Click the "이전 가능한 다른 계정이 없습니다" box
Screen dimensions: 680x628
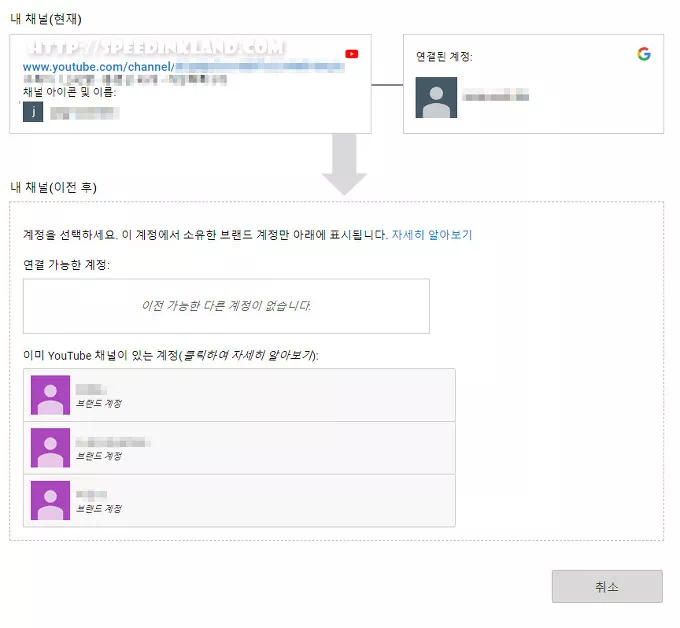226,306
